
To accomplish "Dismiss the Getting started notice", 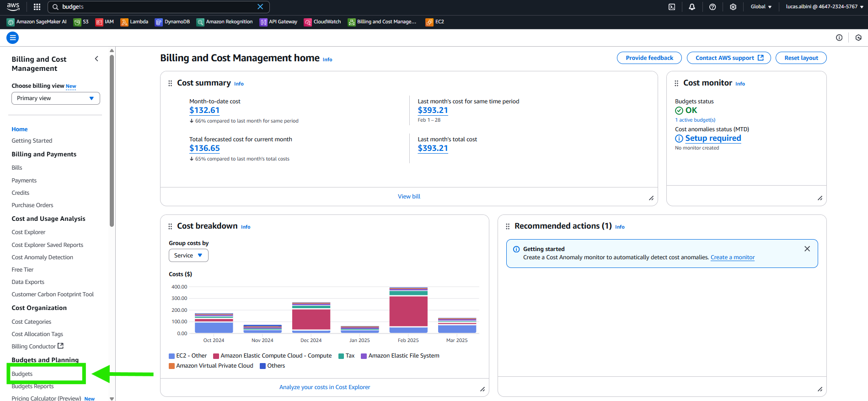I will [807, 249].
